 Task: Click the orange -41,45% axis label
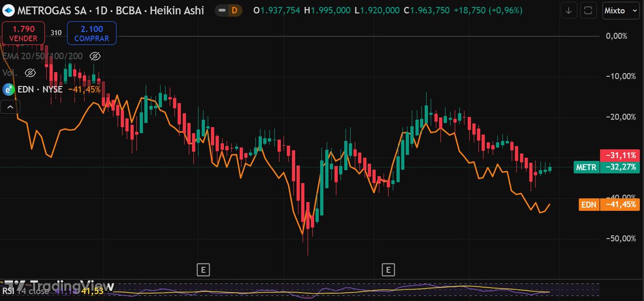pos(621,204)
